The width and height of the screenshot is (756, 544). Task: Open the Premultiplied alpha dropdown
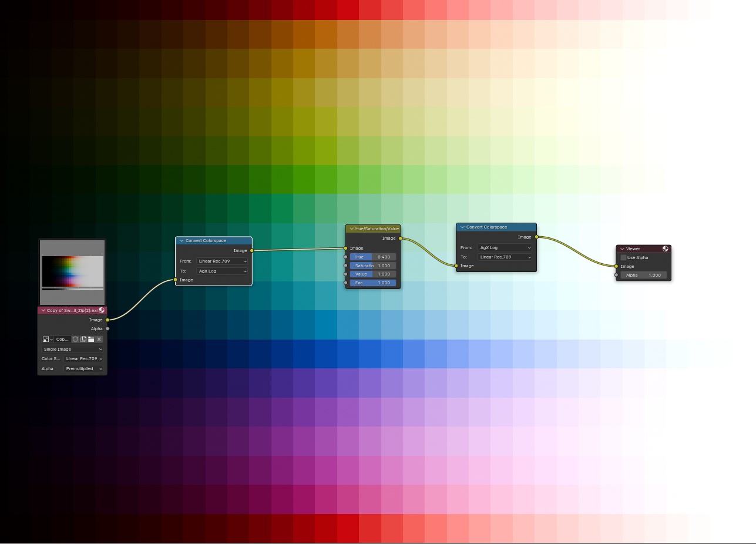click(84, 369)
